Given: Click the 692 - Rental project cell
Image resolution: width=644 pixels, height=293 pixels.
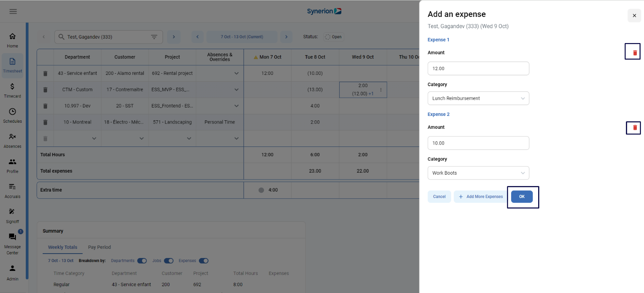Looking at the screenshot, I should coord(172,74).
